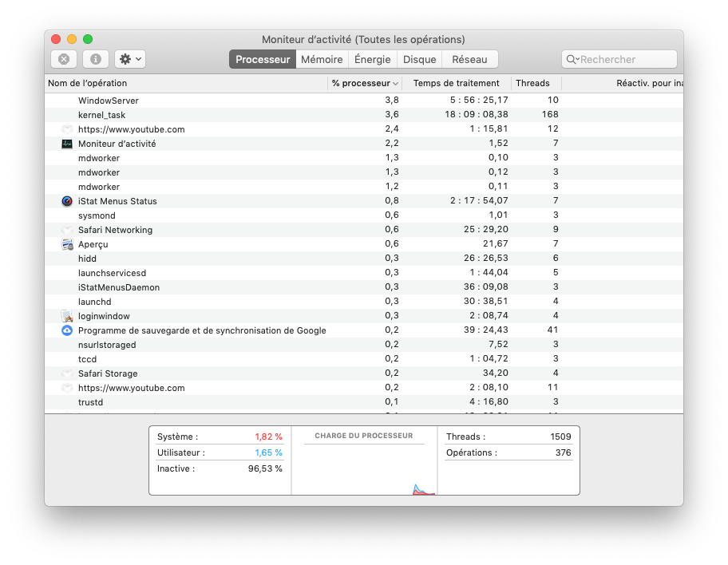Focus the Rechercher search field

point(619,59)
